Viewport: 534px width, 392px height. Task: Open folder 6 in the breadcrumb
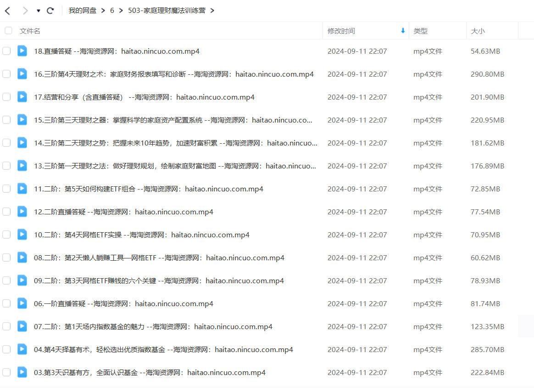[x=112, y=11]
